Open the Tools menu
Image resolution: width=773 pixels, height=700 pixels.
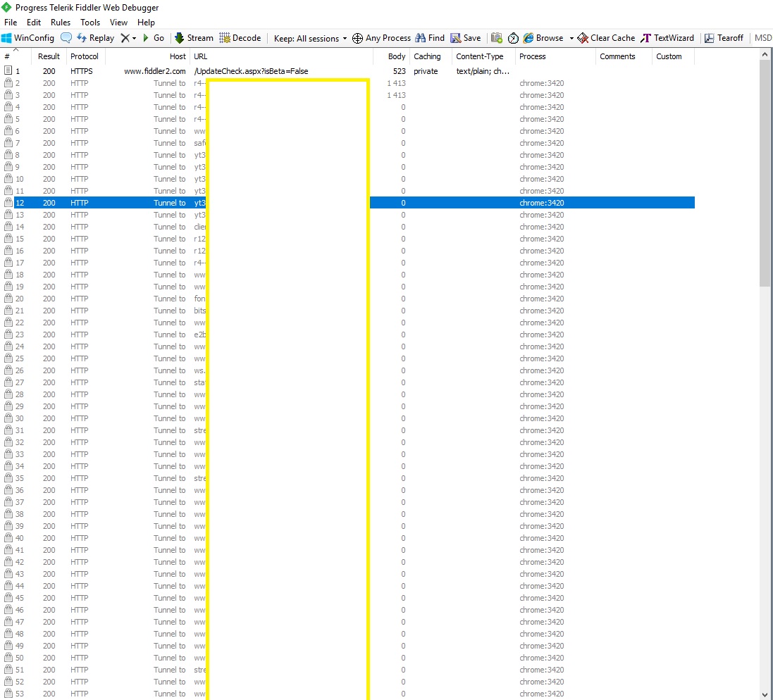(90, 22)
